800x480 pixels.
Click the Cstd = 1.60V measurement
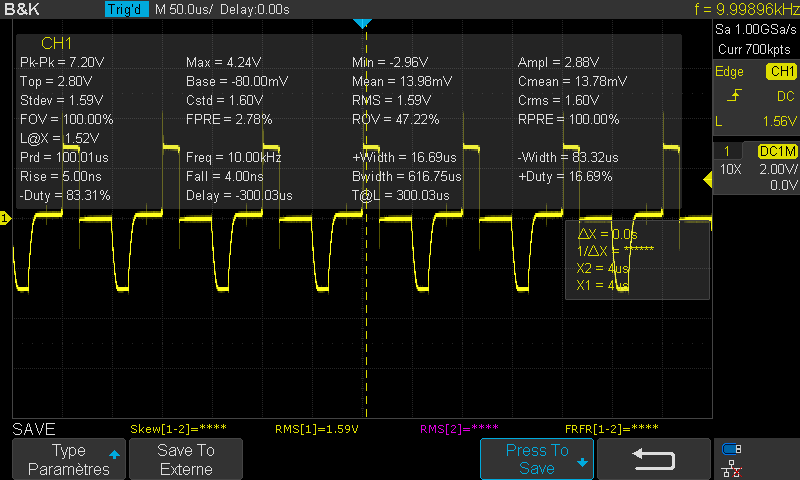[224, 100]
